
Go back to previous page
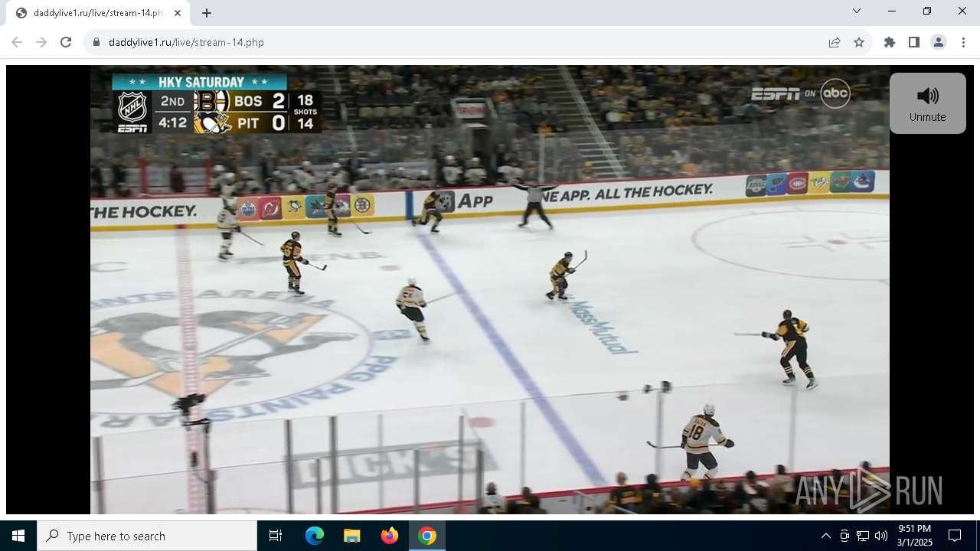coord(17,42)
